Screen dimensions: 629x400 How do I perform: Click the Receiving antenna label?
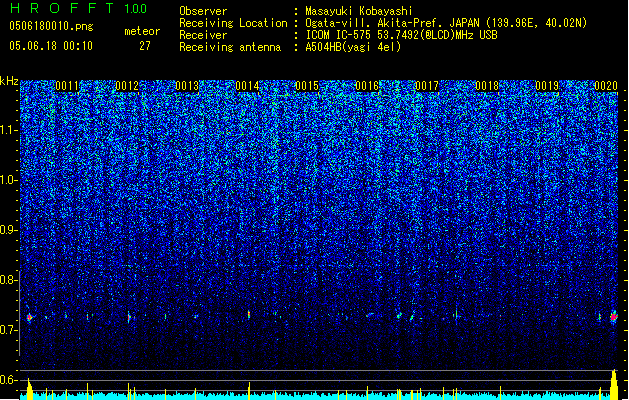[230, 47]
